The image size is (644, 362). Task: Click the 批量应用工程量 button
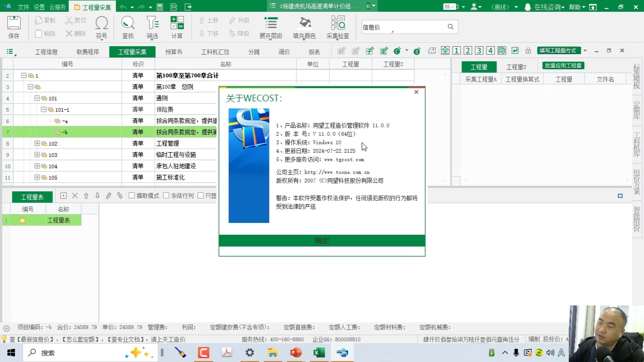(x=562, y=66)
